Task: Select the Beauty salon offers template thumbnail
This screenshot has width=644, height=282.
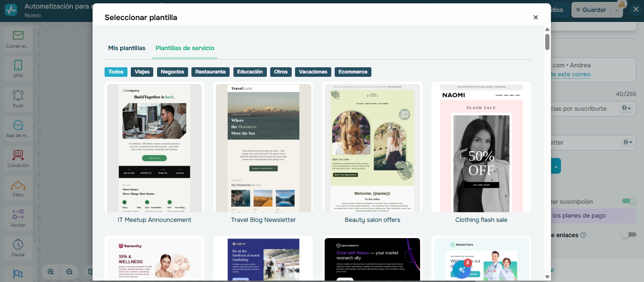Action: 372,147
